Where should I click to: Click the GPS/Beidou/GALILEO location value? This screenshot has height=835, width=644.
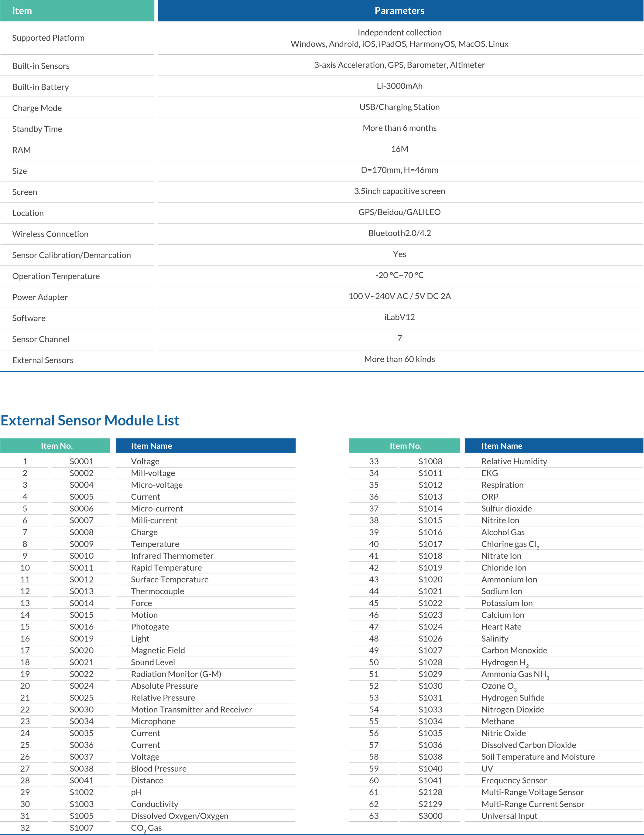pyautogui.click(x=399, y=212)
